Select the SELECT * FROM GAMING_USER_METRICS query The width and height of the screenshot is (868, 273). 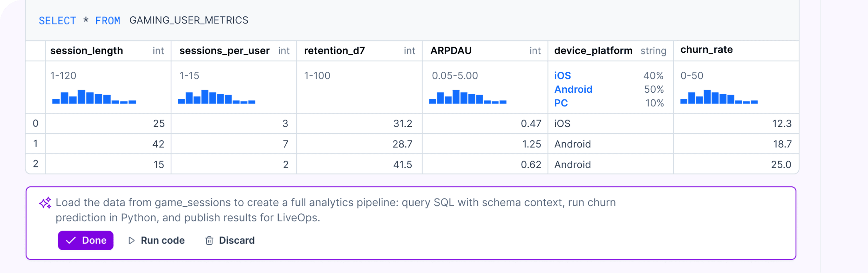tap(144, 20)
